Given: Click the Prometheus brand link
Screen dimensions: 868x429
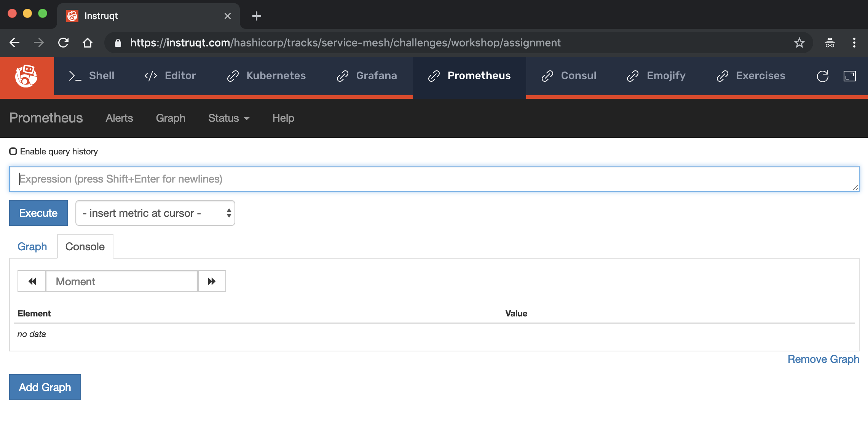Looking at the screenshot, I should pos(46,118).
